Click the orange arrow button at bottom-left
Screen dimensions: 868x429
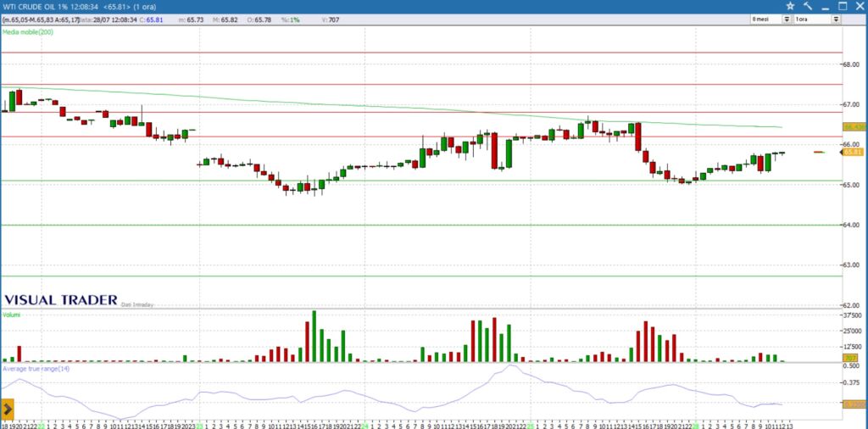click(x=7, y=409)
